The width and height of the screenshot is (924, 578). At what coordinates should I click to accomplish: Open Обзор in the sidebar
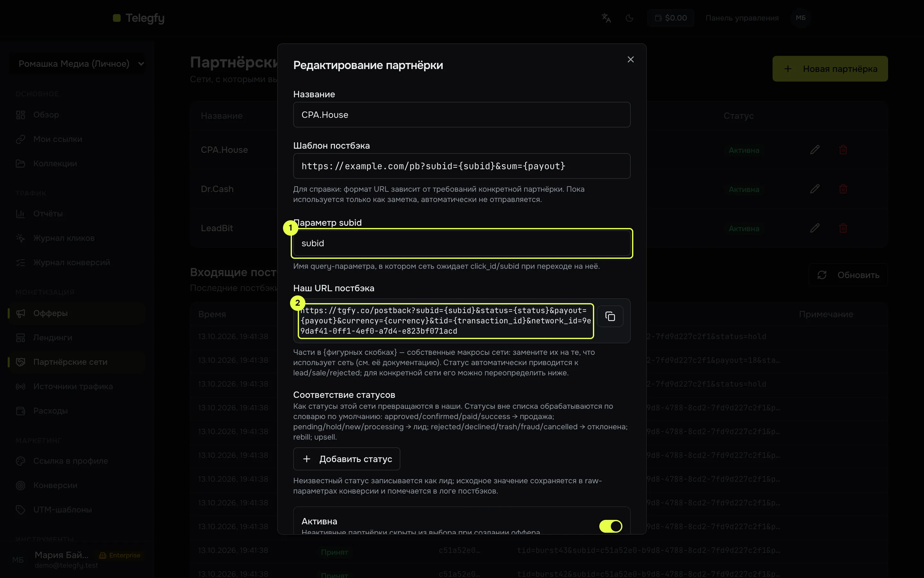(x=77, y=115)
